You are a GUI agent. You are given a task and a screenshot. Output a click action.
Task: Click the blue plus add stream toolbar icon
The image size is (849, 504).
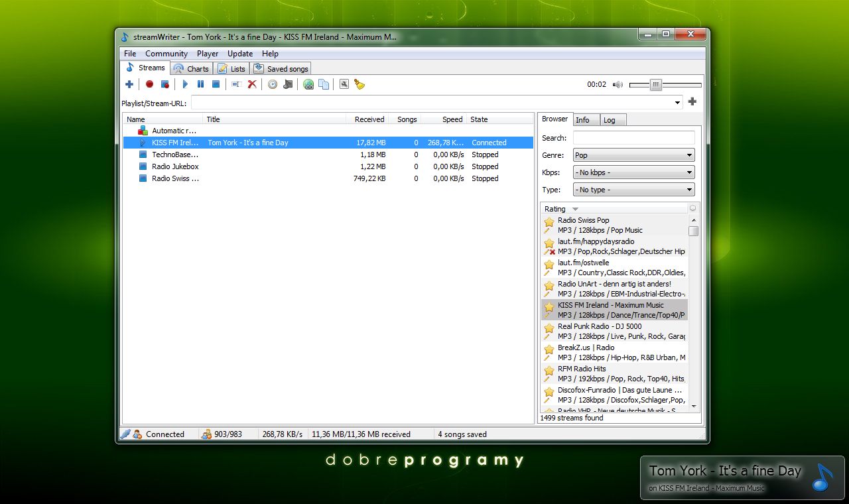[129, 84]
